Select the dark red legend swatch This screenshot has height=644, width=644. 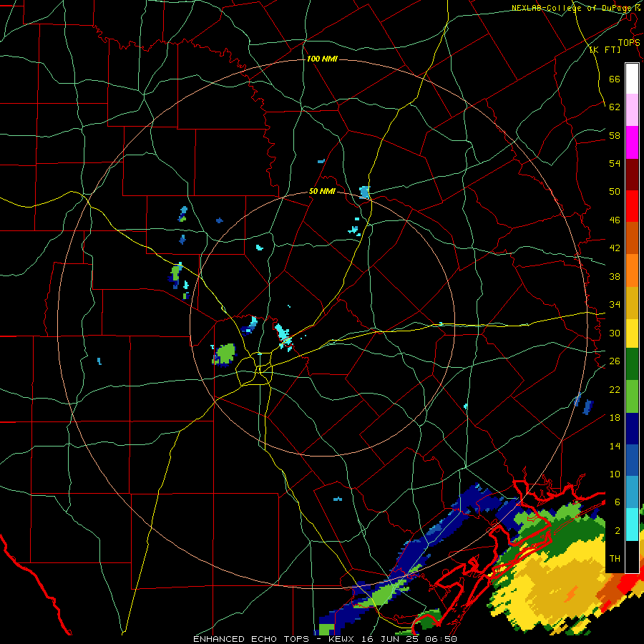click(x=632, y=175)
